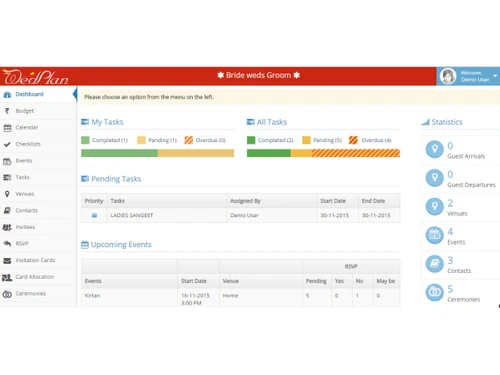Image resolution: width=500 pixels, height=375 pixels.
Task: Click All Tasks green completed bar segment
Action: tap(269, 153)
